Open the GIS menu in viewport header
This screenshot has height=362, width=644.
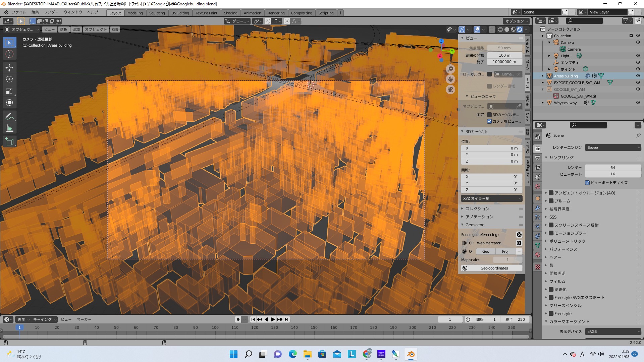pos(115,29)
